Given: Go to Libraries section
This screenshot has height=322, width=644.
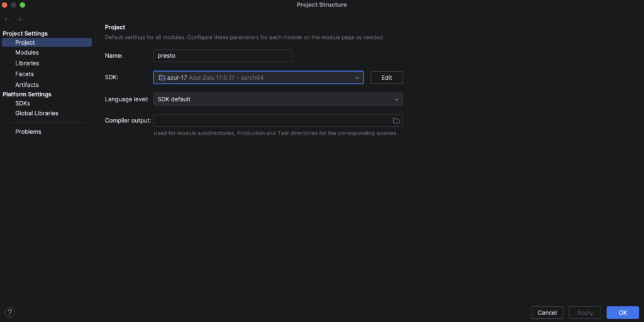Looking at the screenshot, I should (27, 64).
